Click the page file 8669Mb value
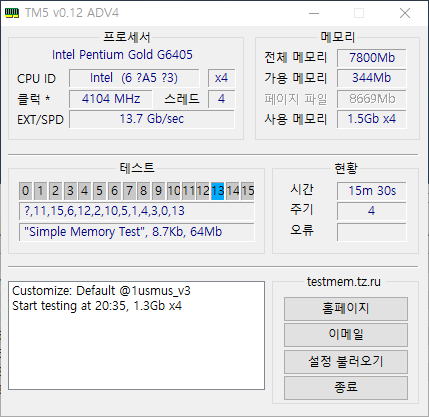Screen dimensions: 429x417 pos(372,99)
